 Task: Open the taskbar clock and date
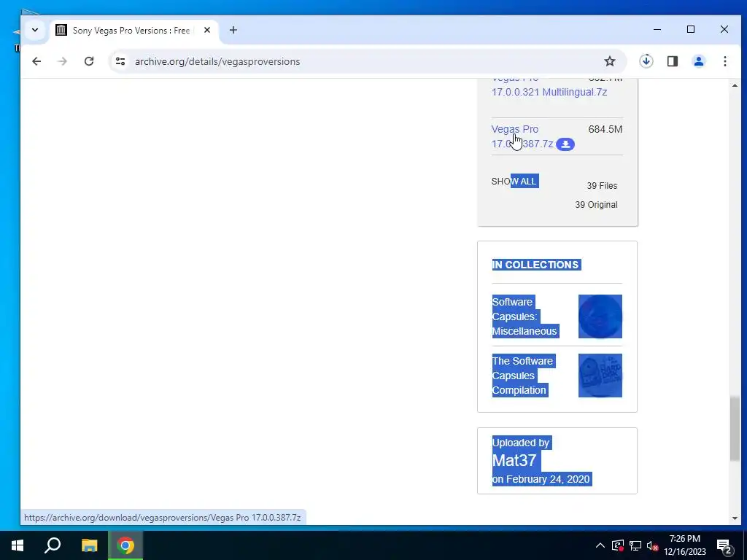(684, 545)
